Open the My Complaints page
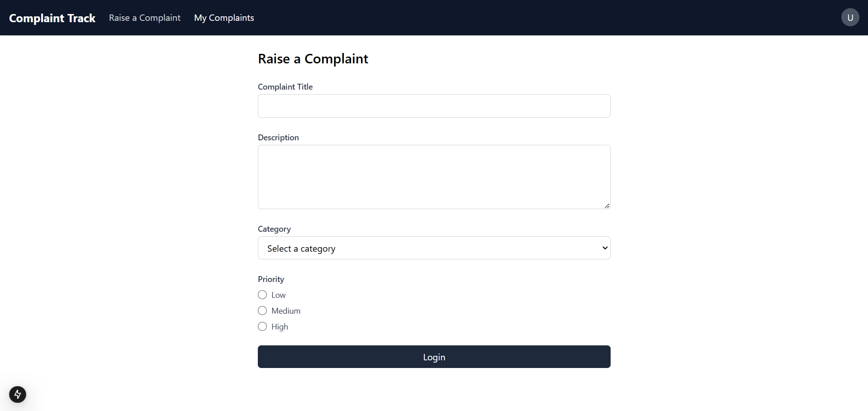The image size is (868, 411). tap(224, 18)
